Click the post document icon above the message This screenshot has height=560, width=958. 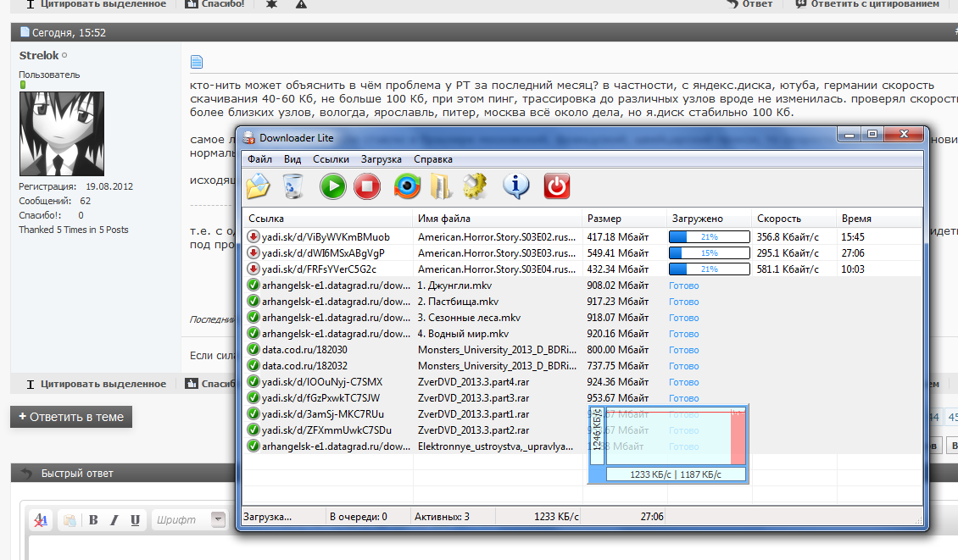(196, 62)
